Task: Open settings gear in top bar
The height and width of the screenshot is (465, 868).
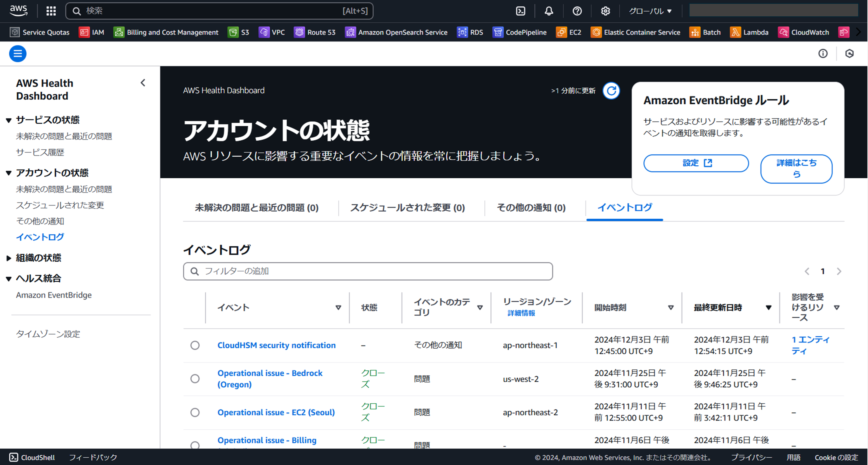Action: [605, 11]
